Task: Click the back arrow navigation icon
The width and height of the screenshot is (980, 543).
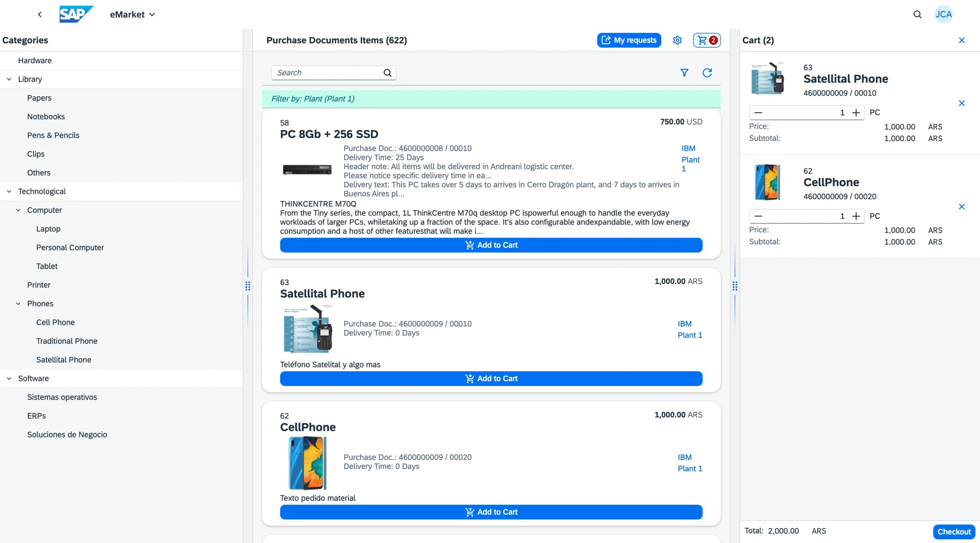Action: click(x=40, y=14)
